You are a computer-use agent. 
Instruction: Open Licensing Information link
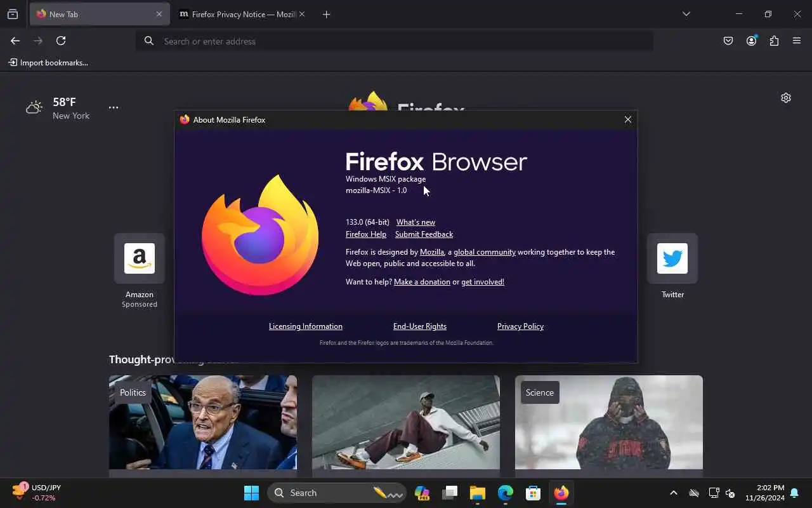coord(306,326)
